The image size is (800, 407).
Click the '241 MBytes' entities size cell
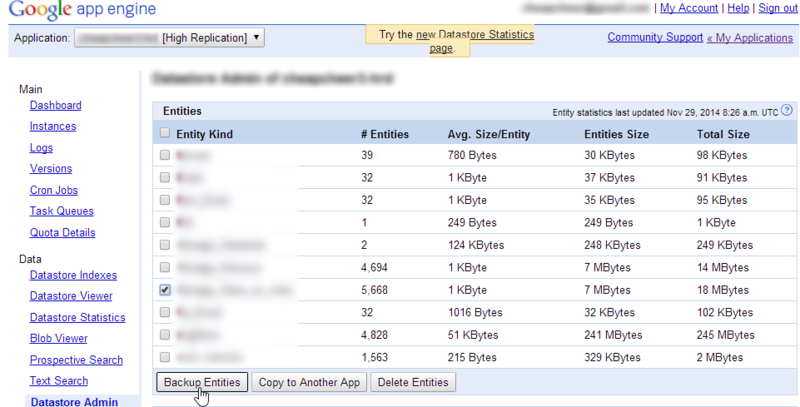click(x=613, y=335)
